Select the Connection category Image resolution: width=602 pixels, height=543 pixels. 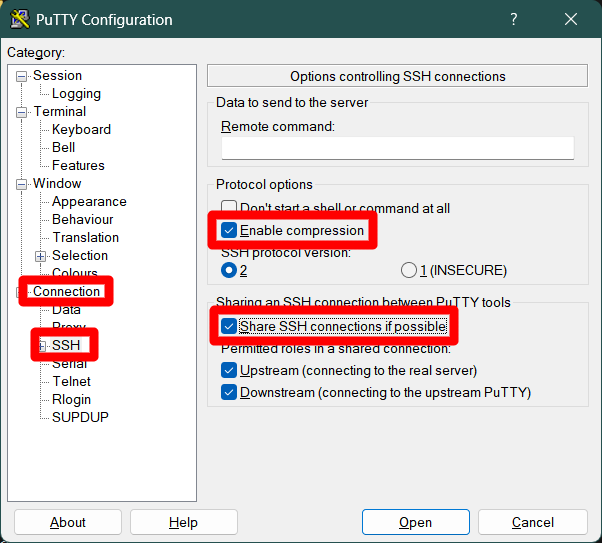[x=66, y=291]
